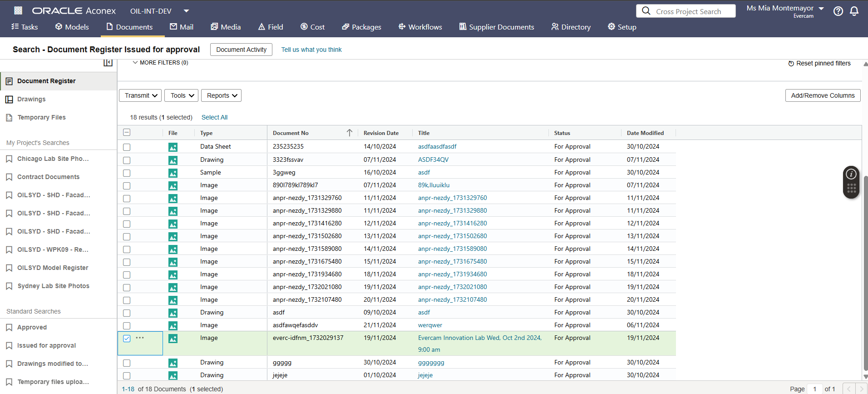Open file icon for everc-idfnm_1732029137
This screenshot has width=868, height=394.
[x=173, y=339]
